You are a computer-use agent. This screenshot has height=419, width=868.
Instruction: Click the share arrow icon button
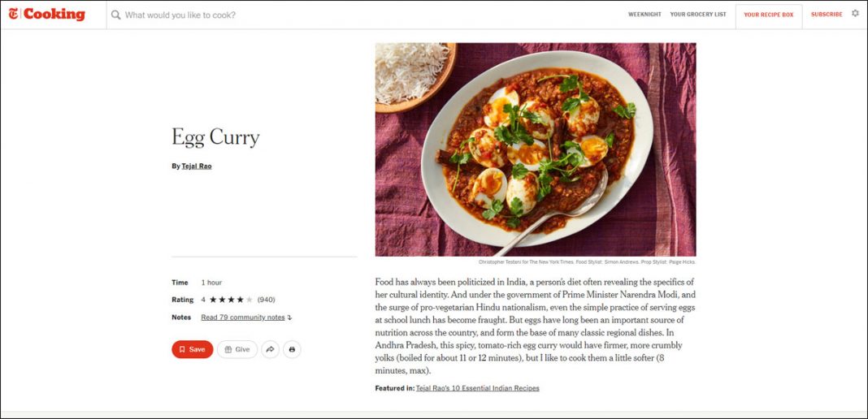[x=271, y=349]
